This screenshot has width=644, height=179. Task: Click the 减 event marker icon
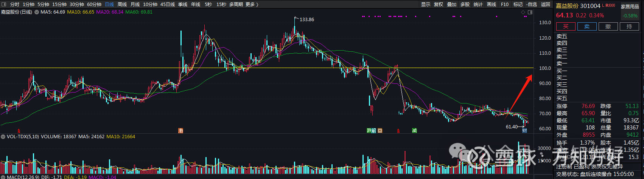pos(414,131)
